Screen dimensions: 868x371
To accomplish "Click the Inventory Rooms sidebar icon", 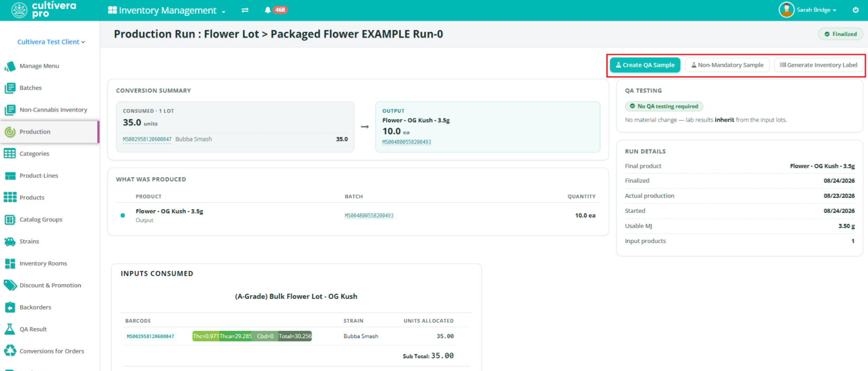I will click(x=10, y=264).
